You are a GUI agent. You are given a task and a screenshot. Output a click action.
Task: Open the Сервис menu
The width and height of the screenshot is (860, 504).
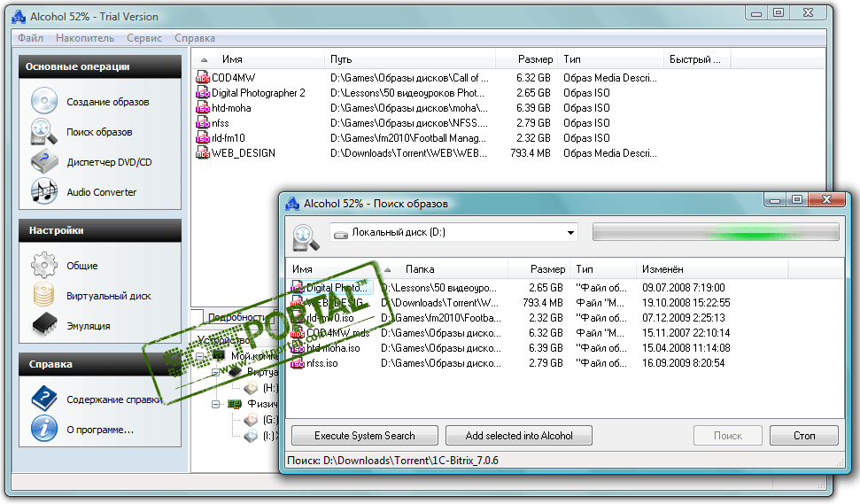click(144, 38)
